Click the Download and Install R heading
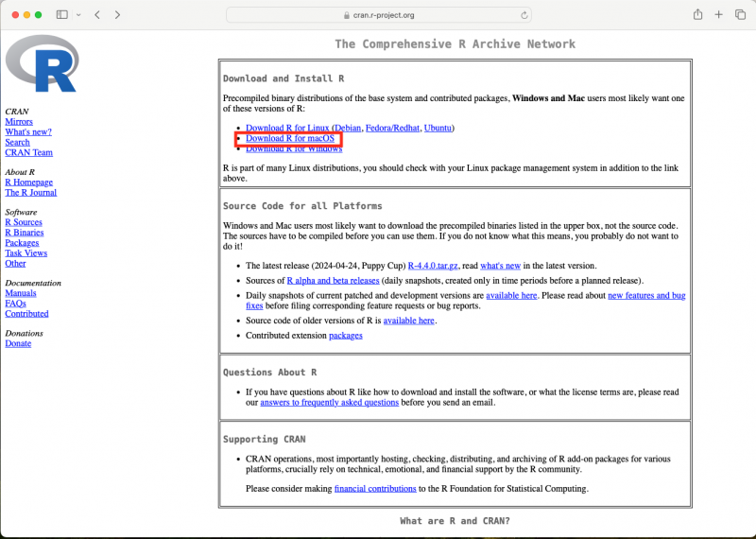This screenshot has width=756, height=539. click(x=283, y=78)
